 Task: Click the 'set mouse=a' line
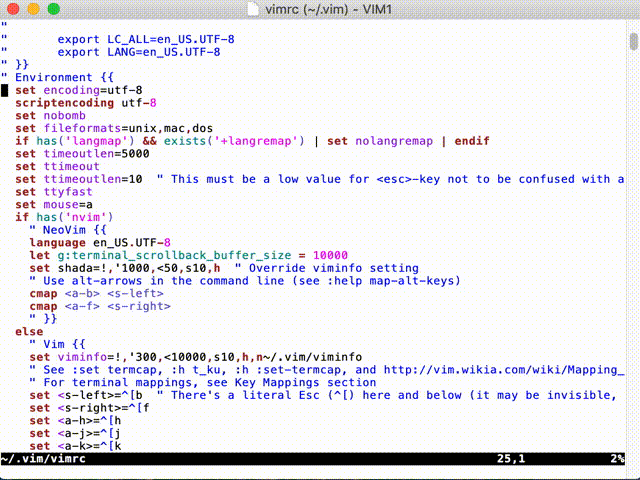coord(54,204)
